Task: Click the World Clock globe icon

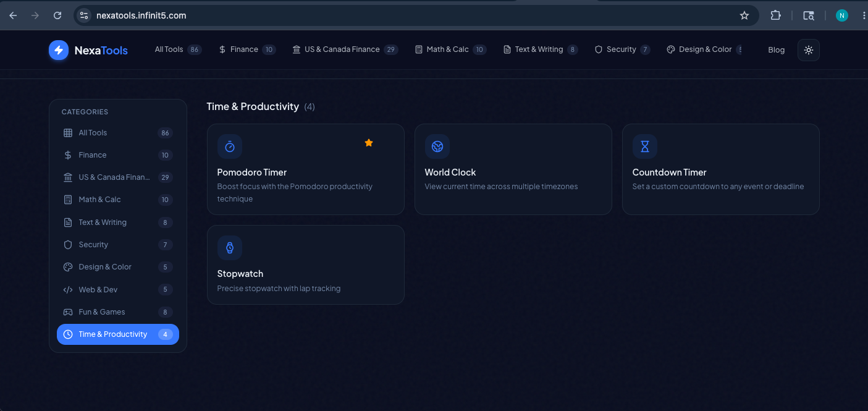Action: click(437, 146)
